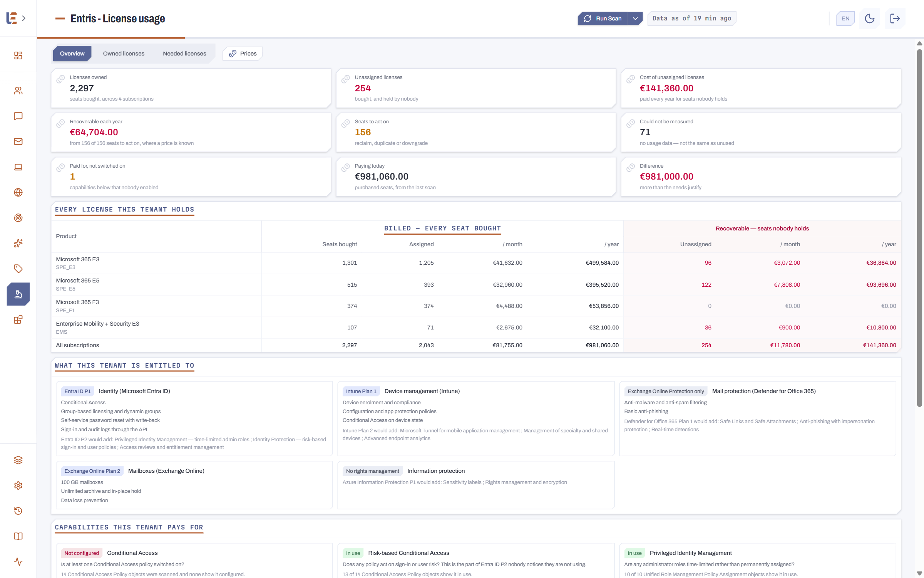Click the vertical scrollbar thumb

919,227
